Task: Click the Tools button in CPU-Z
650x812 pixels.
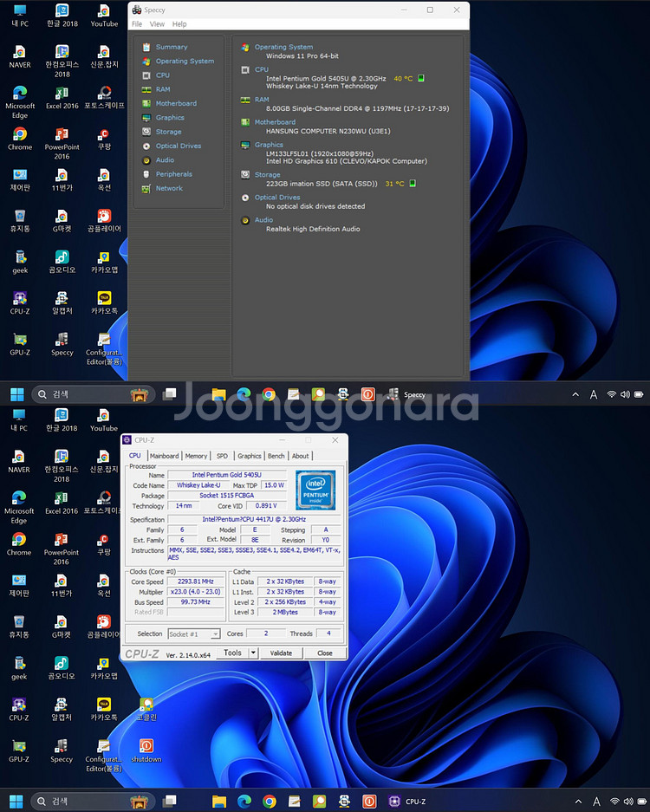Action: tap(232, 653)
